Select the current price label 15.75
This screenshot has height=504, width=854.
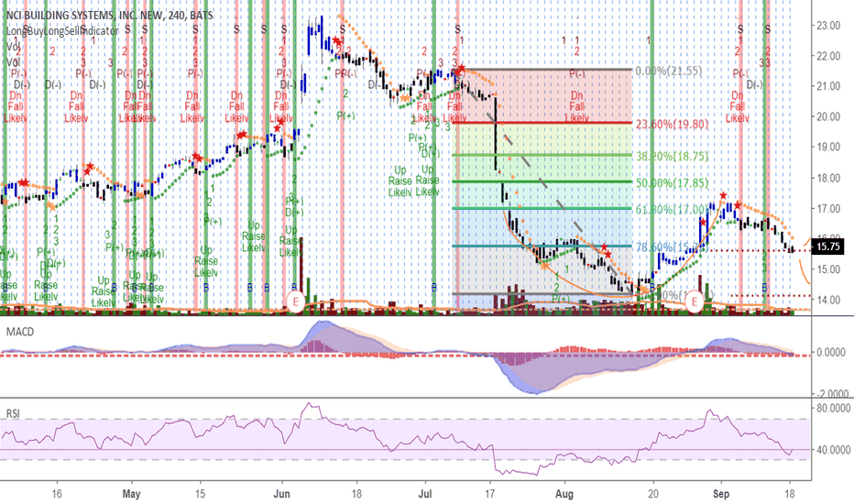click(827, 247)
